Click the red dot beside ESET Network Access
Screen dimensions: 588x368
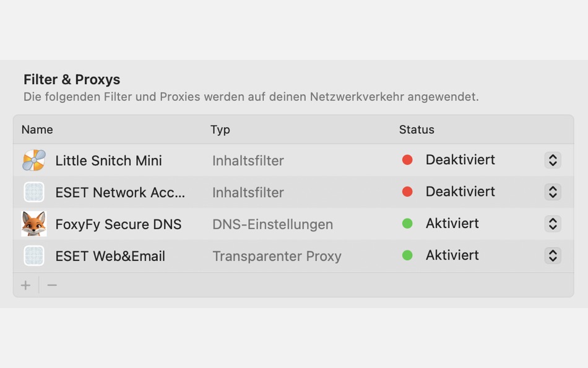point(407,191)
